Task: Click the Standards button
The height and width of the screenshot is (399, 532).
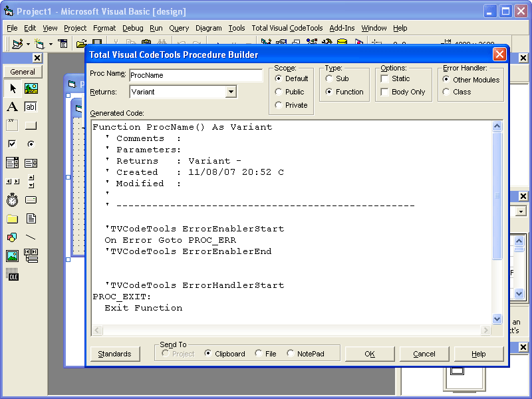Action: point(114,354)
